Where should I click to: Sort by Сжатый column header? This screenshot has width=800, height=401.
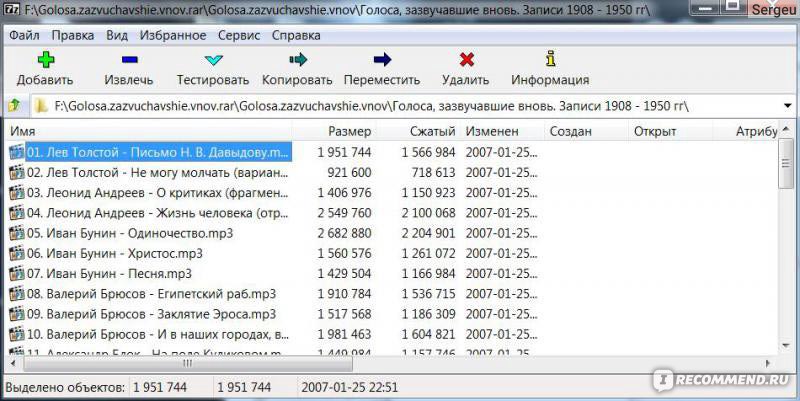pos(418,131)
